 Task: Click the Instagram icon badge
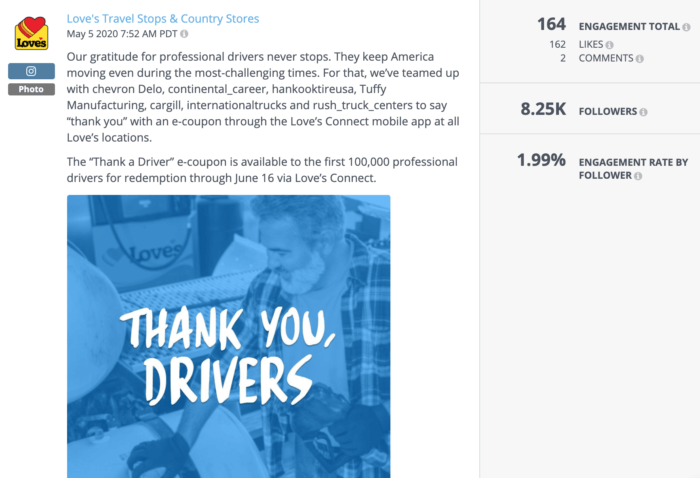pyautogui.click(x=31, y=71)
